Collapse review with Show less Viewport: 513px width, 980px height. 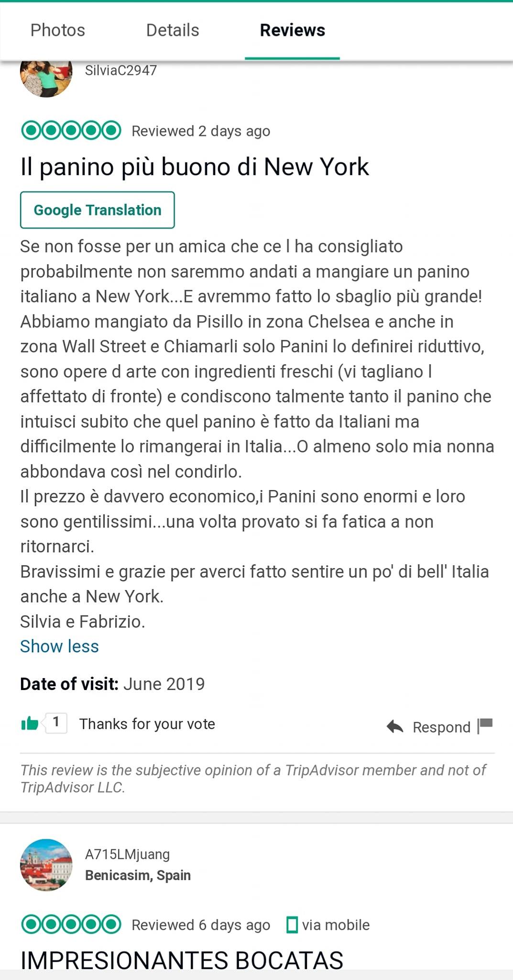[x=59, y=646]
